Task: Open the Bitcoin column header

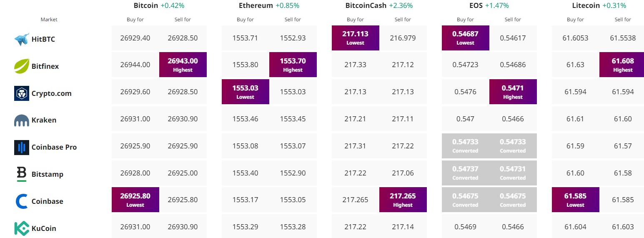Action: pyautogui.click(x=146, y=6)
